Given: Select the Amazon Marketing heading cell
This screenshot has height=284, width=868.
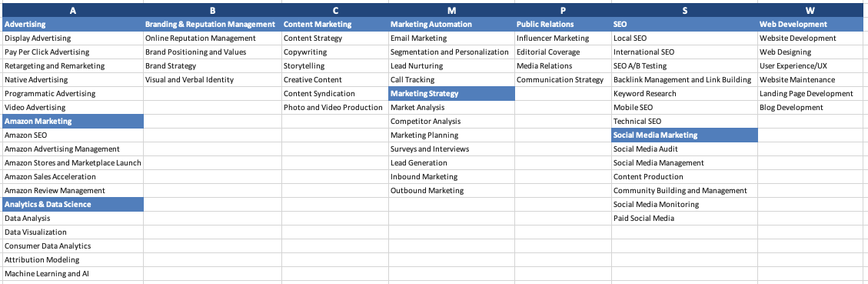Looking at the screenshot, I should tap(72, 121).
